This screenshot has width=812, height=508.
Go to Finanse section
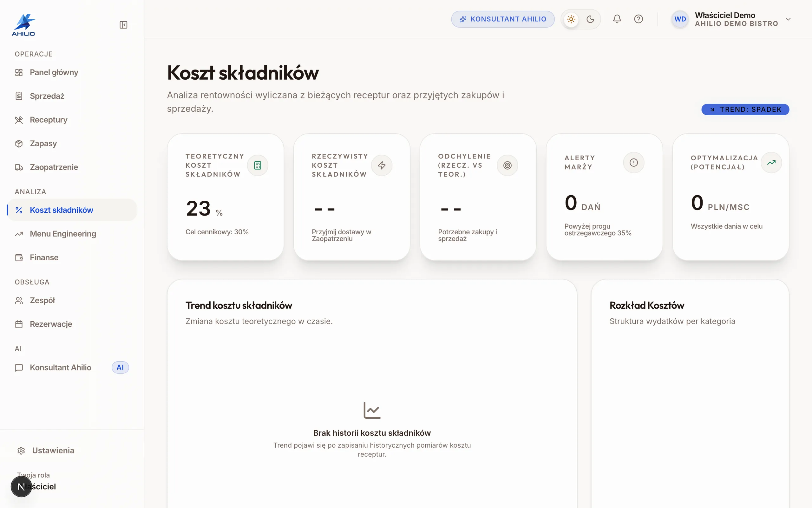(72, 257)
